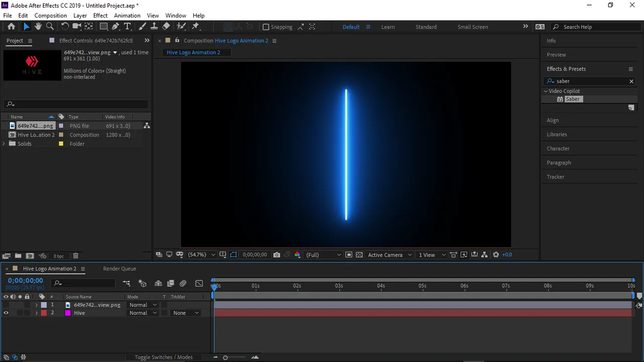Select the Pen tool
The height and width of the screenshot is (362, 644).
[116, 27]
